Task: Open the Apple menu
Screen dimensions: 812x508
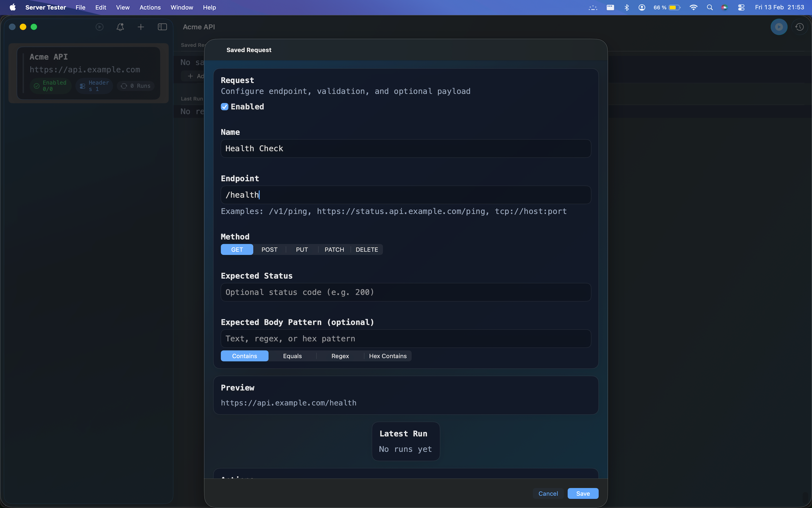Action: [13, 7]
